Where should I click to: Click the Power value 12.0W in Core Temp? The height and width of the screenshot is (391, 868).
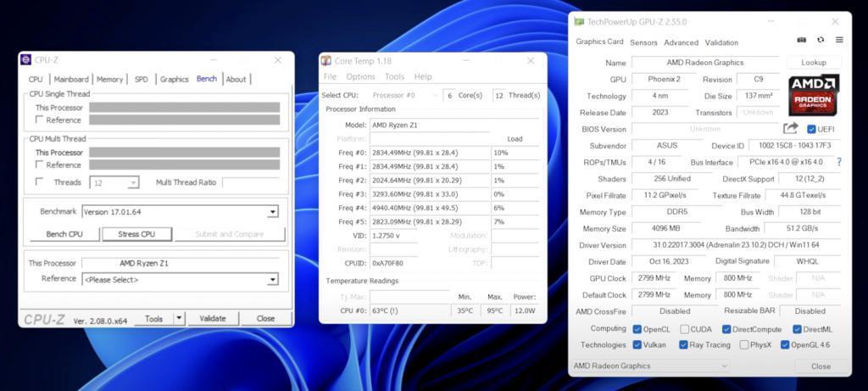click(524, 310)
